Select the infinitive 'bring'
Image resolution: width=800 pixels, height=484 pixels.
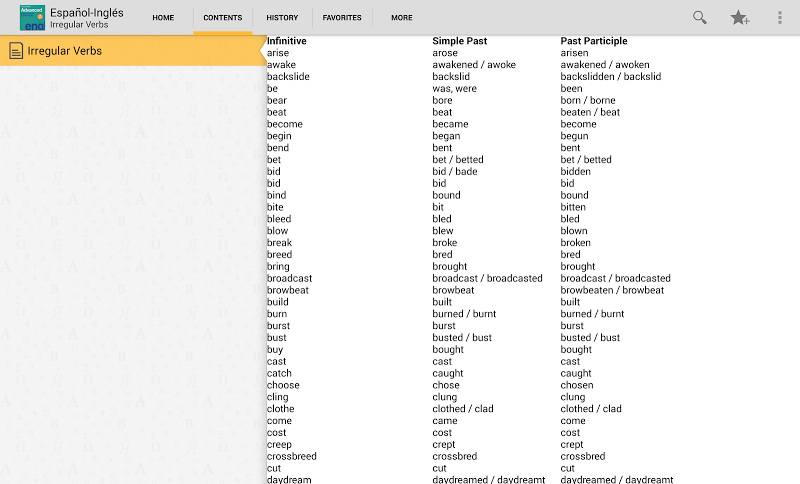tap(278, 267)
